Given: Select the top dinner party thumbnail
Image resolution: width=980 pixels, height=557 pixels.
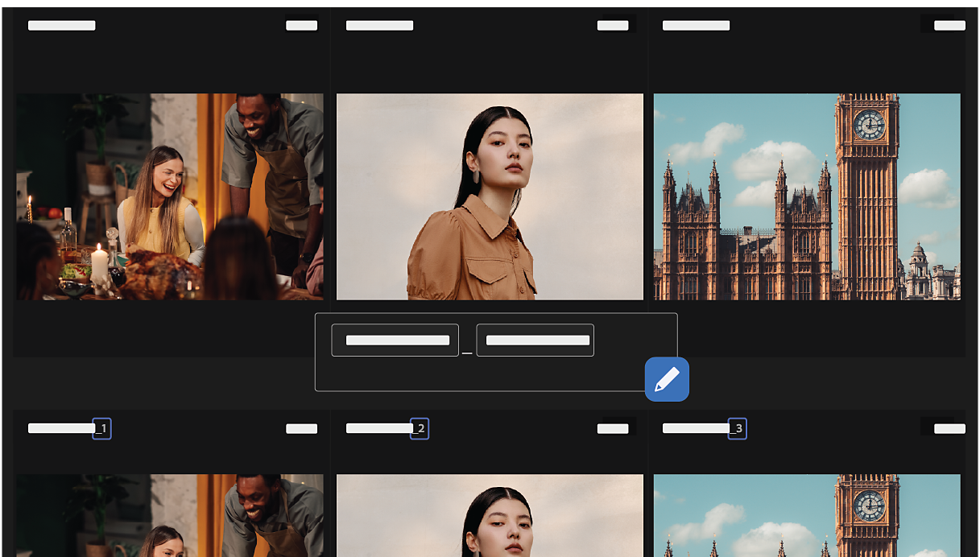Looking at the screenshot, I should 170,196.
